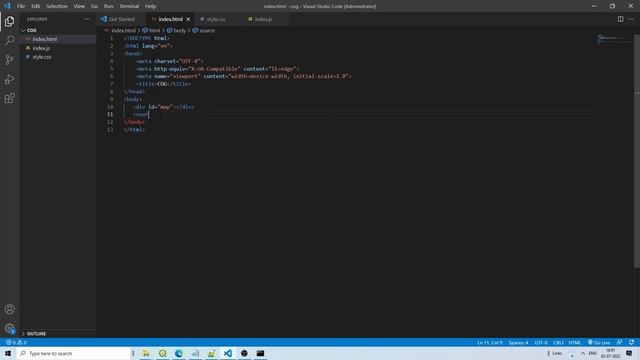Image resolution: width=640 pixels, height=360 pixels.
Task: Click the body breadcrumb segment
Action: (179, 31)
